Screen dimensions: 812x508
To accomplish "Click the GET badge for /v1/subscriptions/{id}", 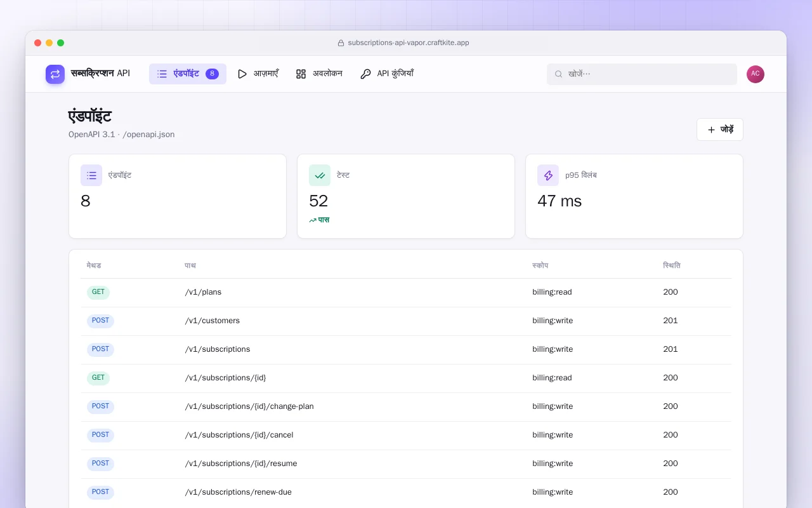I will 98,378.
